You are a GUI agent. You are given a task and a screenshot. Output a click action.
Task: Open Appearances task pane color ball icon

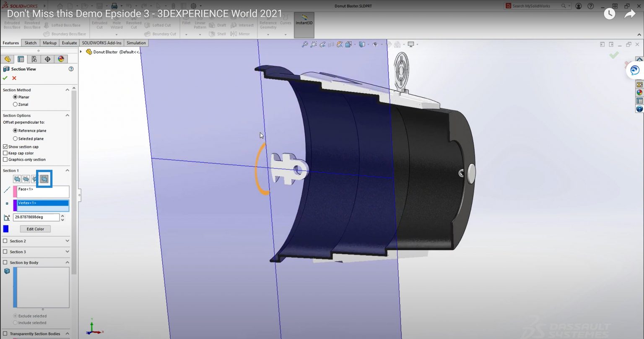[639, 93]
